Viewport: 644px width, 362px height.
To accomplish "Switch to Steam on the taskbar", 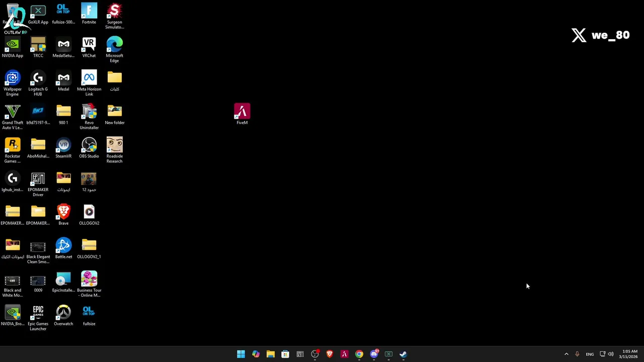I will point(404,354).
